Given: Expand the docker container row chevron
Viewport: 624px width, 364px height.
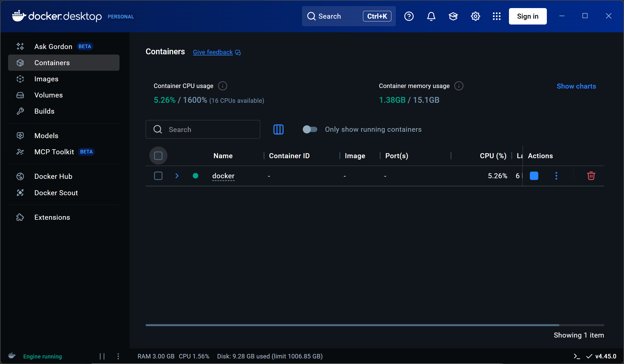Looking at the screenshot, I should [x=177, y=176].
